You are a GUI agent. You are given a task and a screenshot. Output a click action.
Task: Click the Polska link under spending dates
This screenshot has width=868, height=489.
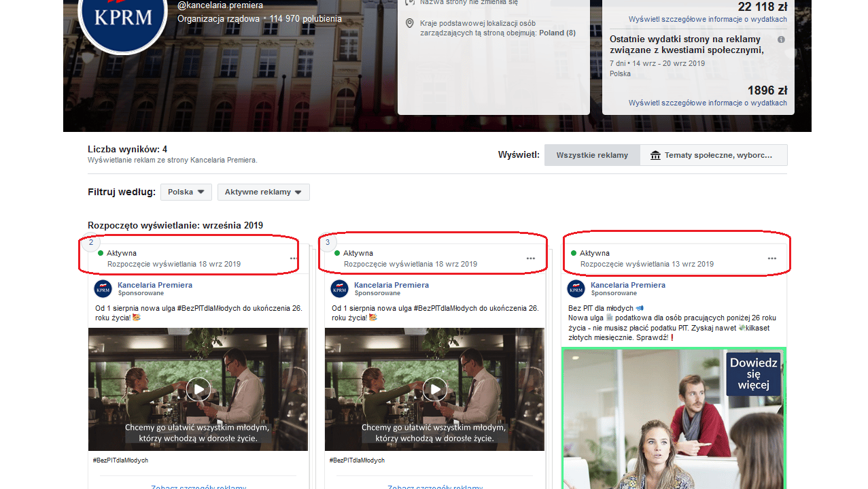coord(620,73)
